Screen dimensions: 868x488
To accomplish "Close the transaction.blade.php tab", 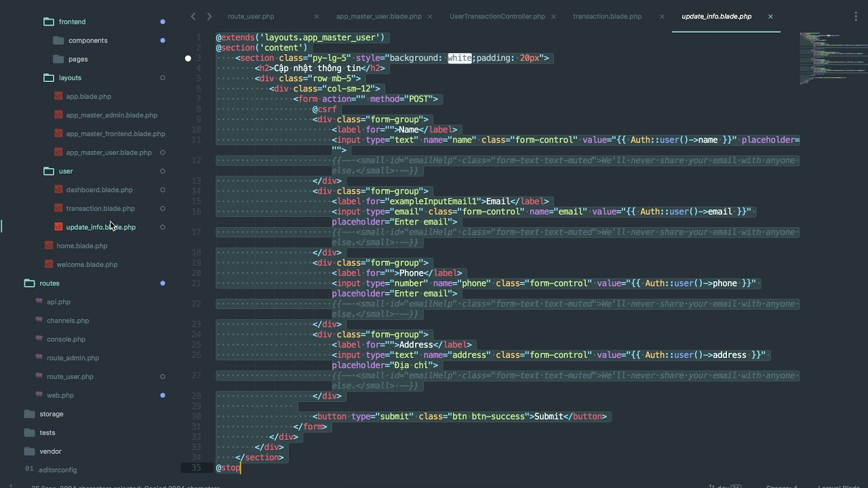I will pyautogui.click(x=662, y=16).
